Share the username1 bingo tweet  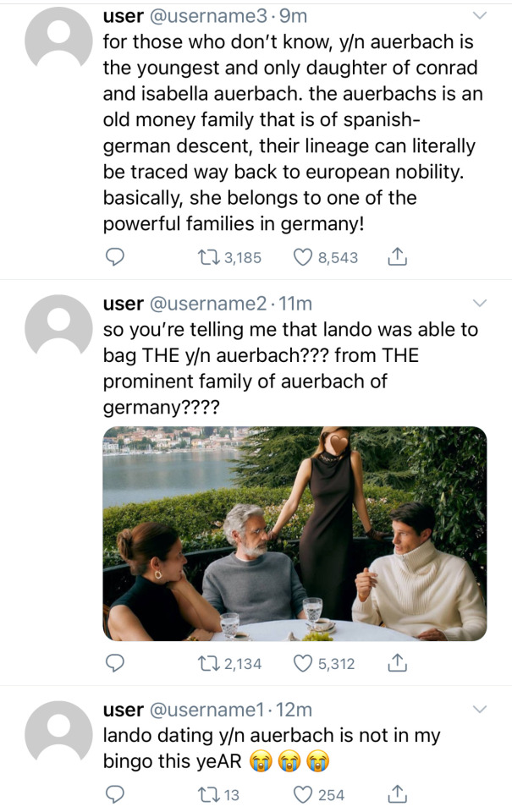click(x=396, y=794)
